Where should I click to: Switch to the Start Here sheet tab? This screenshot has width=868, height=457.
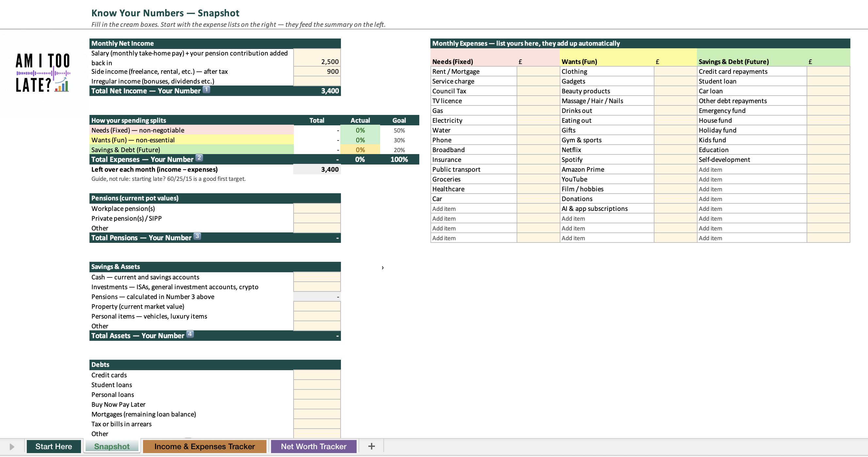pos(54,446)
